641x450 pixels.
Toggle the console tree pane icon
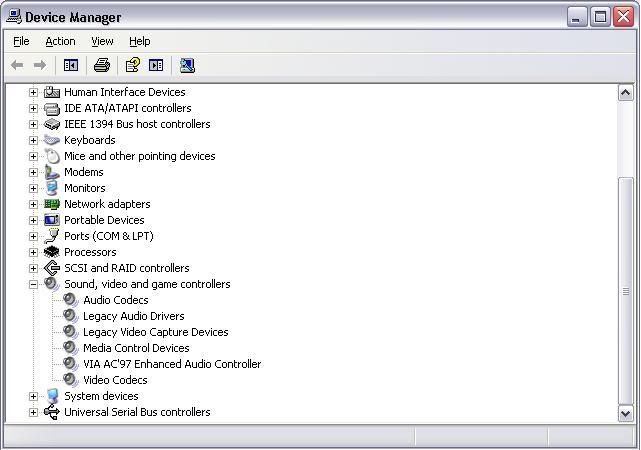tap(71, 65)
